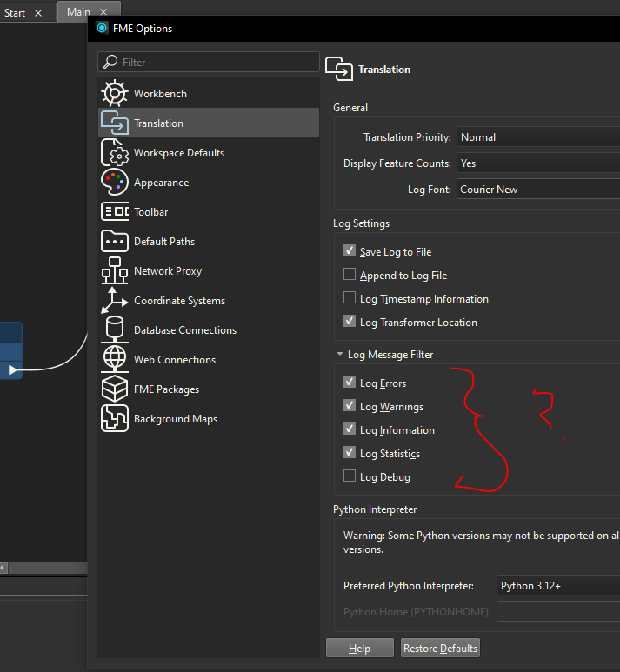Uncheck Log Transformer Location

350,321
